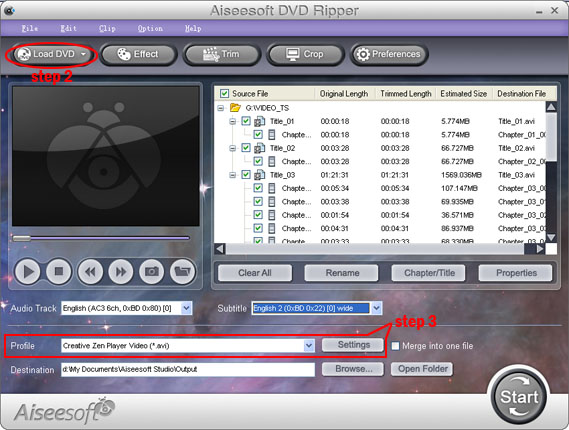Click Browse to choose destination
The width and height of the screenshot is (569, 430).
click(x=353, y=369)
